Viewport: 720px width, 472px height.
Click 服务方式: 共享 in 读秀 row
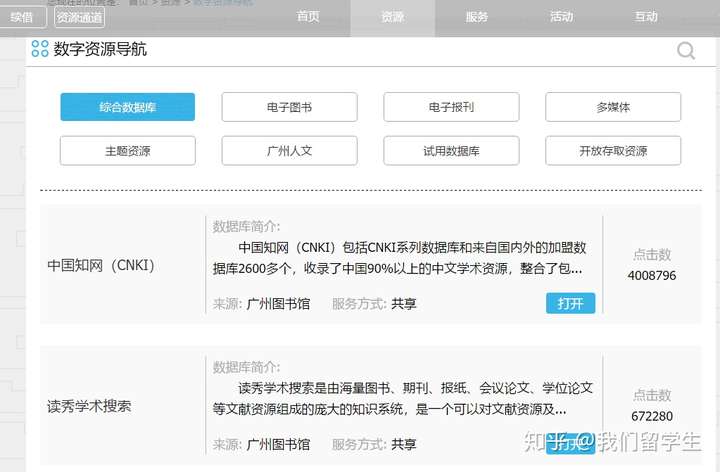pos(374,444)
